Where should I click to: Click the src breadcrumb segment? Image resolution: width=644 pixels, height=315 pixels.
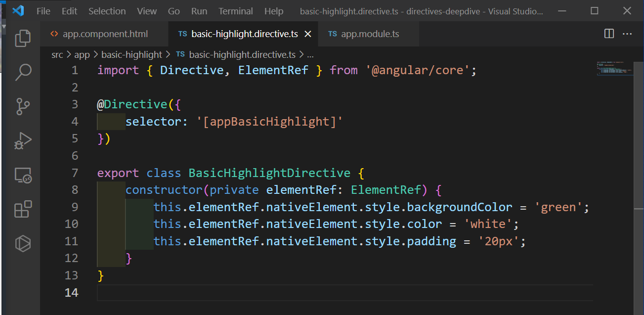57,54
